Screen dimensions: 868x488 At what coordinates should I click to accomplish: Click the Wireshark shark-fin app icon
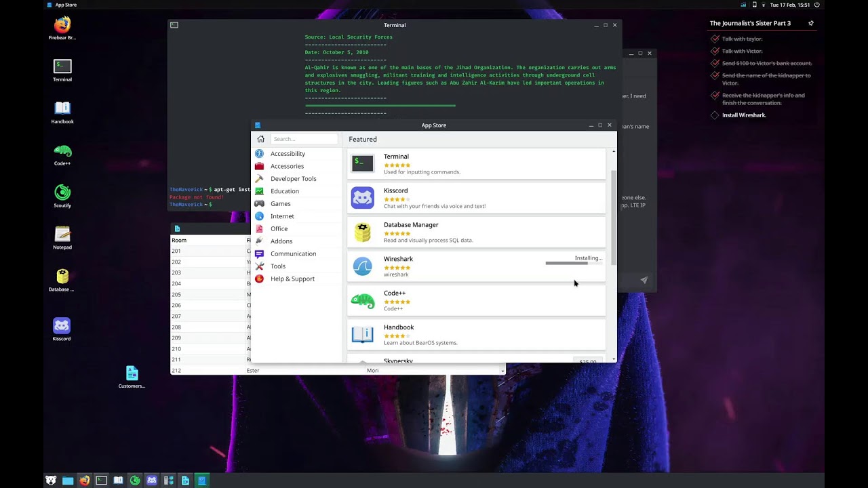[x=363, y=266]
